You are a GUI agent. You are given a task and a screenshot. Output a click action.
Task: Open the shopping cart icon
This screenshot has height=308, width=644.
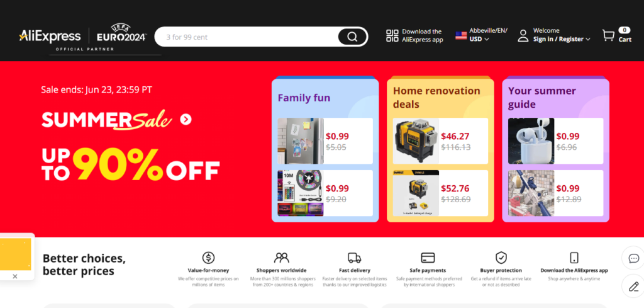tap(608, 36)
